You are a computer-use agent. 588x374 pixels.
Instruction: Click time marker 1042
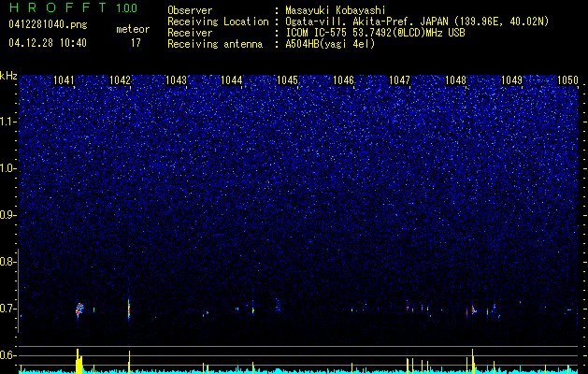pos(120,80)
